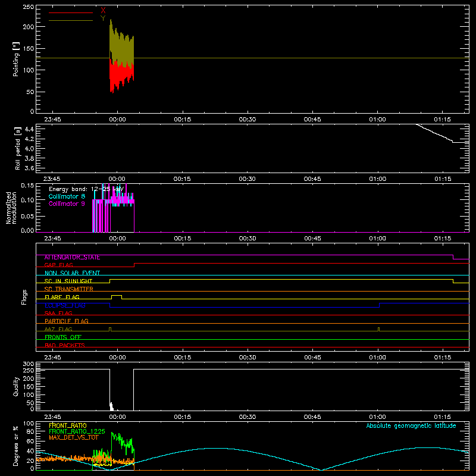Click the 0.05 tick on modulation axis

27,216
